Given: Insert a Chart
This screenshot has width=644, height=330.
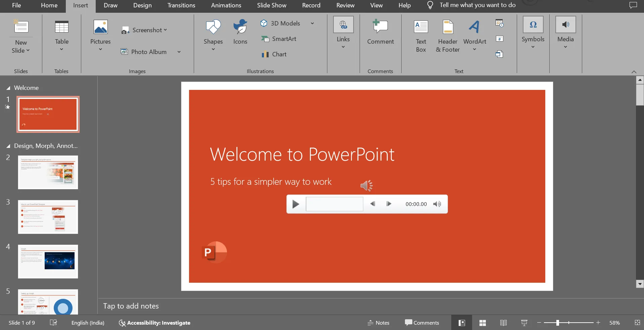Looking at the screenshot, I should pyautogui.click(x=274, y=54).
